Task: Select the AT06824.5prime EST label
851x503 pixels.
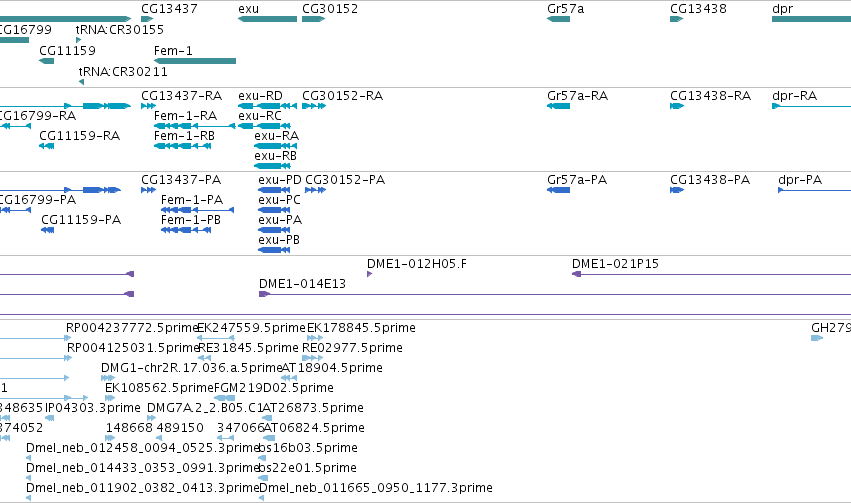Action: tap(314, 428)
